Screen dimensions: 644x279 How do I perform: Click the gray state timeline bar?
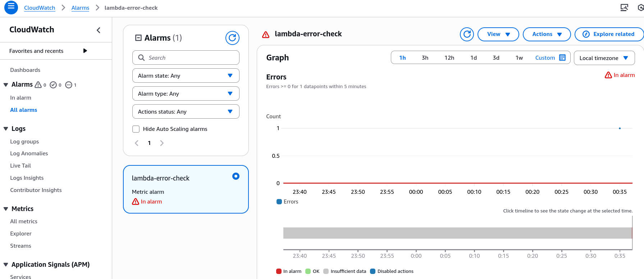457,233
